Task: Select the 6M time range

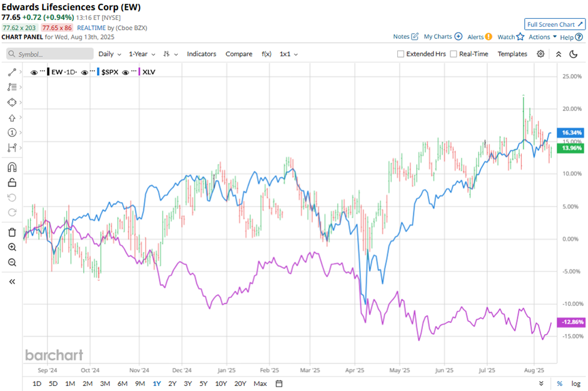Action: click(122, 383)
